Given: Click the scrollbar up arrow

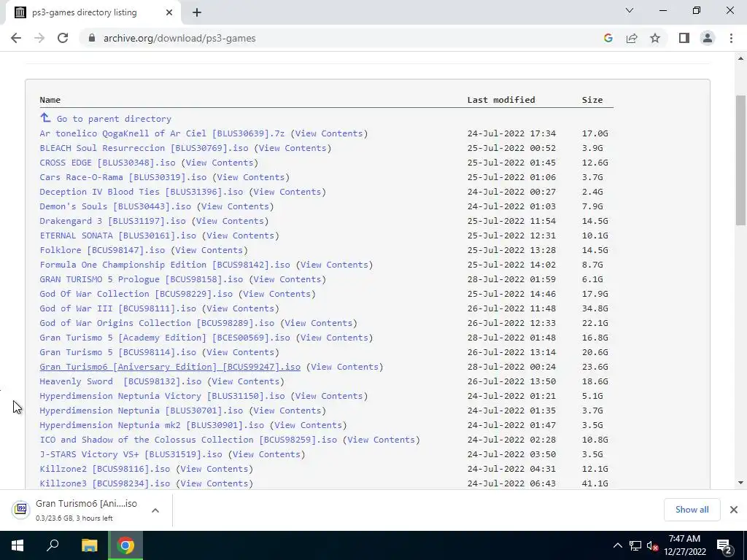Looking at the screenshot, I should point(740,58).
